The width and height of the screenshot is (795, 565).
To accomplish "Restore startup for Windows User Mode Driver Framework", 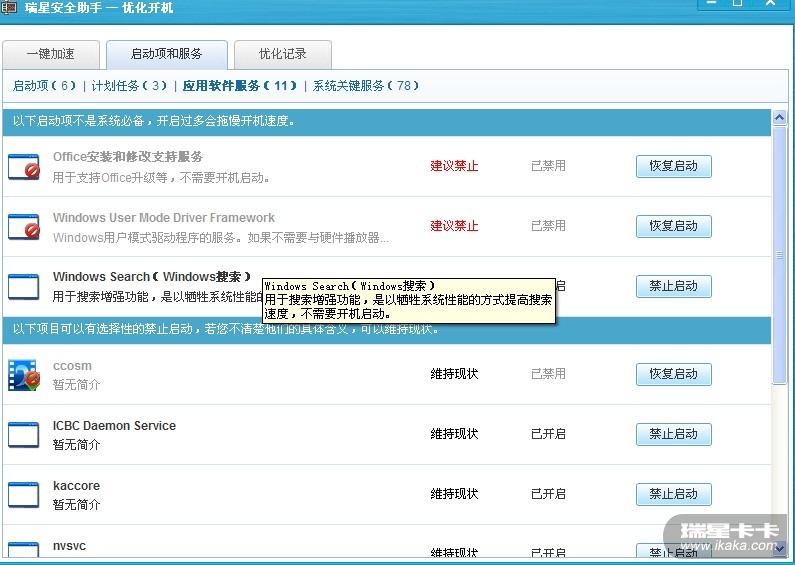I will (x=673, y=226).
